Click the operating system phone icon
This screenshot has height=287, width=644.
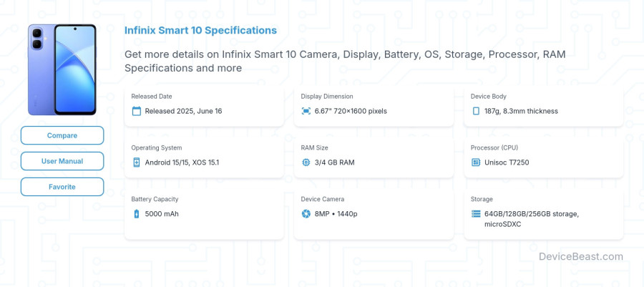coord(137,162)
